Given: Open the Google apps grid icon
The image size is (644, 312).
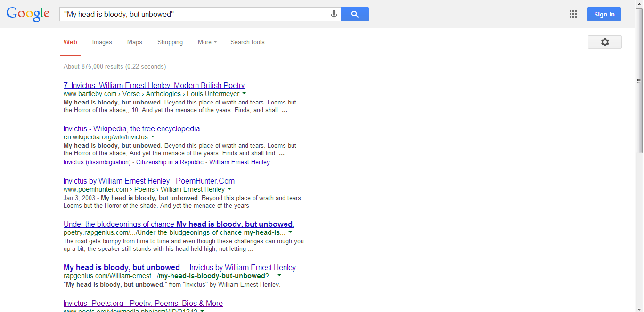Looking at the screenshot, I should (x=573, y=14).
